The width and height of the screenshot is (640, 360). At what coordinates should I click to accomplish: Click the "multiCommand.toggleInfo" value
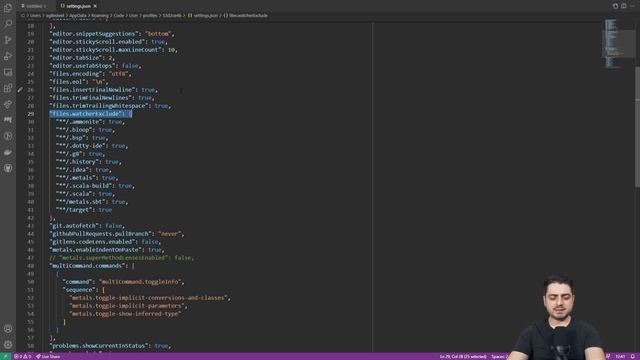click(x=140, y=282)
